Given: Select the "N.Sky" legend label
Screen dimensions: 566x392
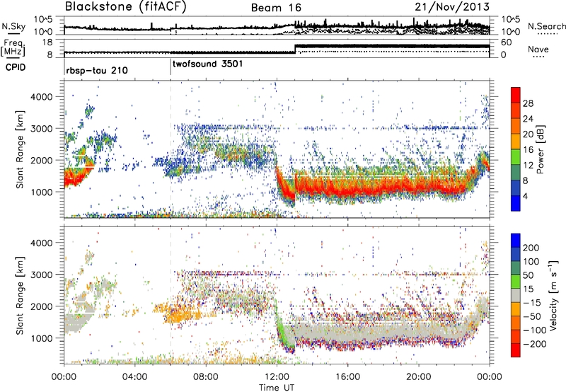Looking at the screenshot, I should 13,26.
